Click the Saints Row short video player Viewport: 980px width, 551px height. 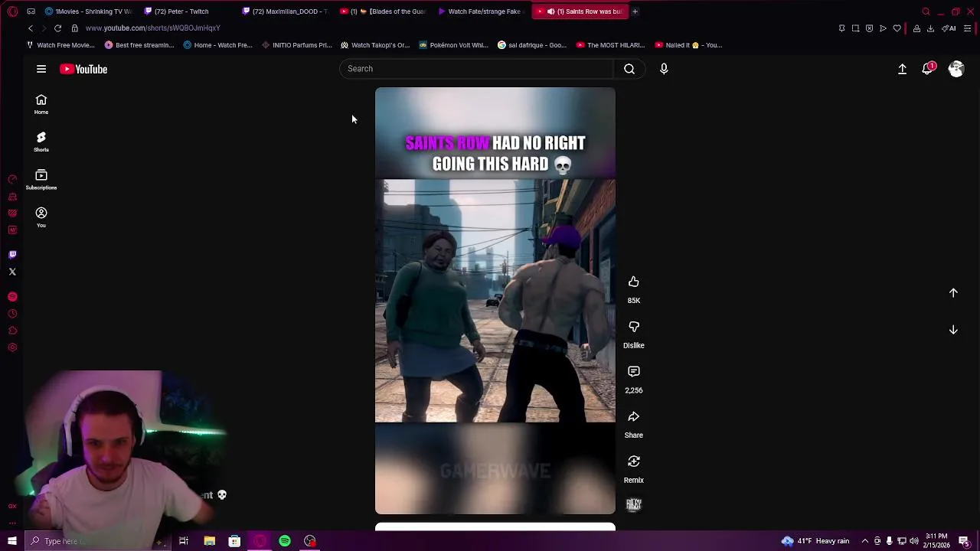[x=495, y=301]
